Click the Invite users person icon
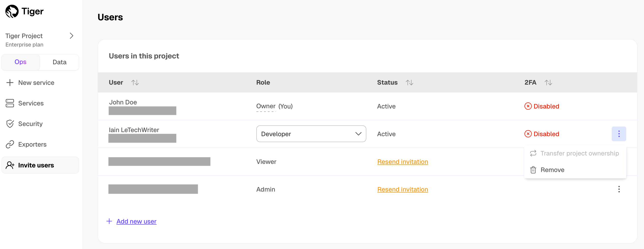 coord(10,165)
